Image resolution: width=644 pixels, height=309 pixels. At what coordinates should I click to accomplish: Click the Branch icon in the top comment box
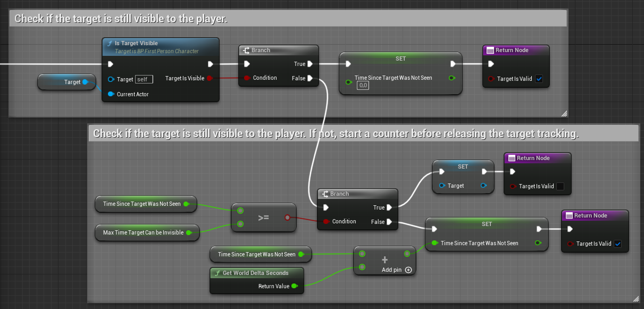pyautogui.click(x=246, y=51)
